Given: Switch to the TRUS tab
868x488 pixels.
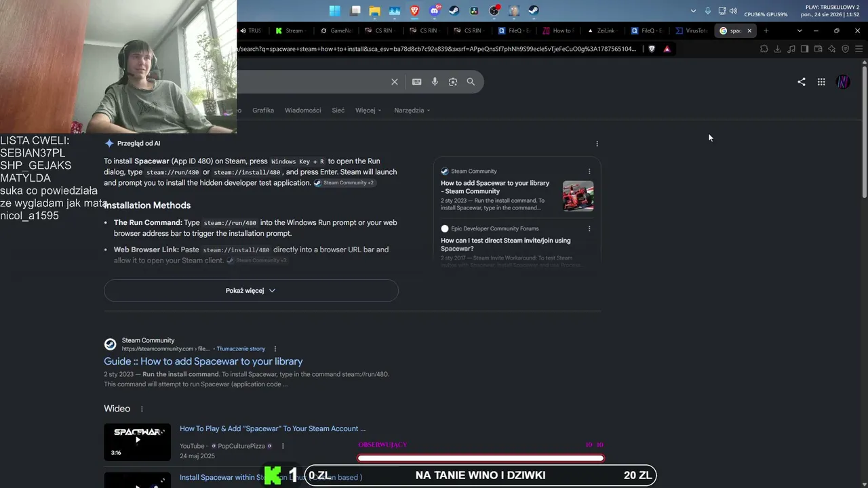Looking at the screenshot, I should coord(251,30).
